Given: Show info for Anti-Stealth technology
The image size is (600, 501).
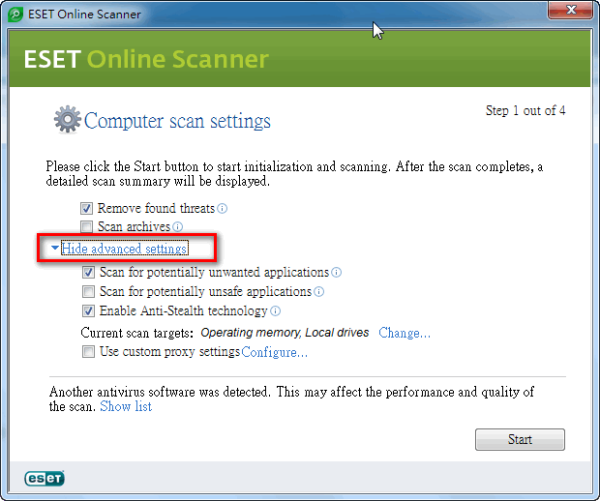Looking at the screenshot, I should [275, 311].
